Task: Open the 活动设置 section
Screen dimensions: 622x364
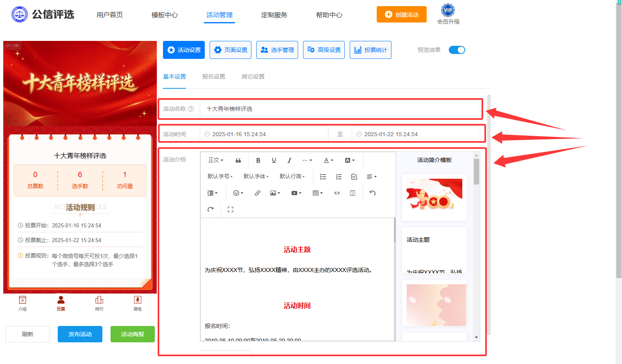Action: click(184, 50)
